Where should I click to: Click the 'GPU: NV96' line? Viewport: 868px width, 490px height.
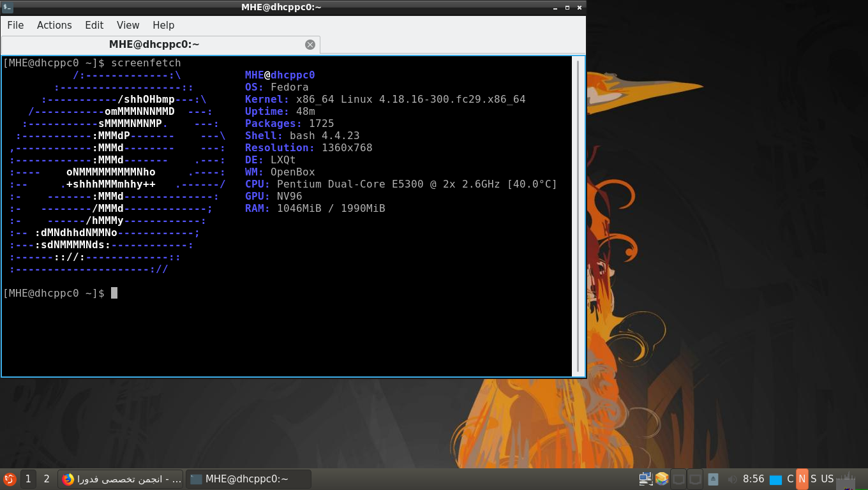[274, 196]
